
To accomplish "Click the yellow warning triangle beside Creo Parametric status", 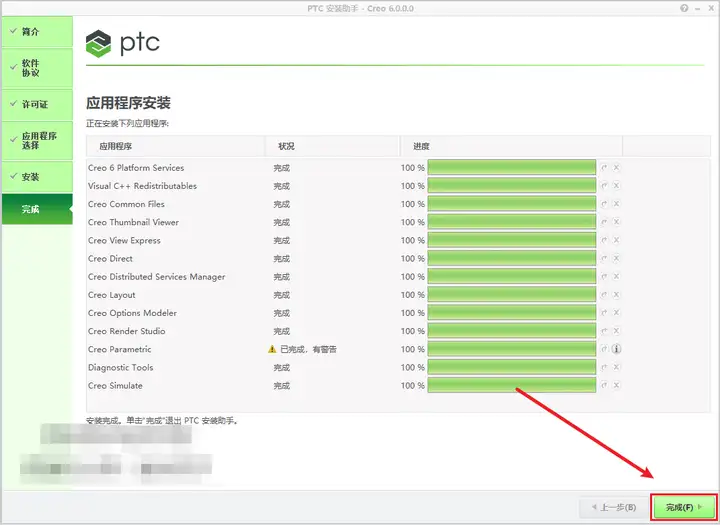I will [x=272, y=349].
